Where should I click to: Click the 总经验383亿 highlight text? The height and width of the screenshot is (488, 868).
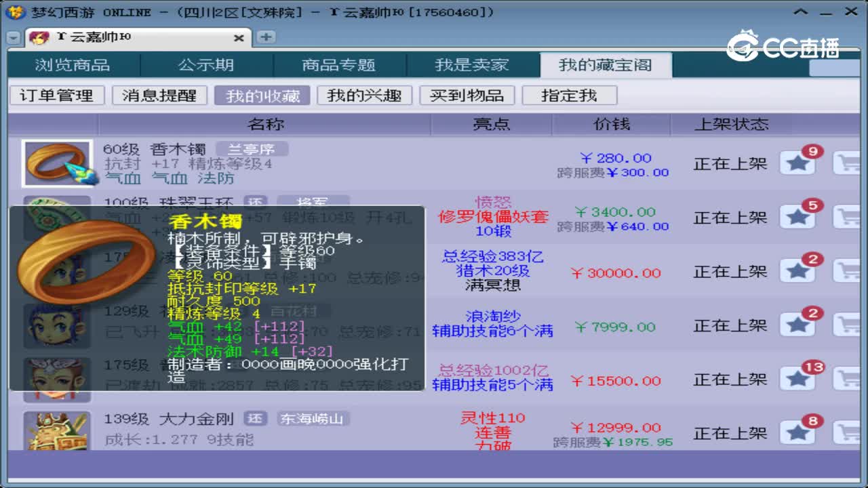coord(493,257)
